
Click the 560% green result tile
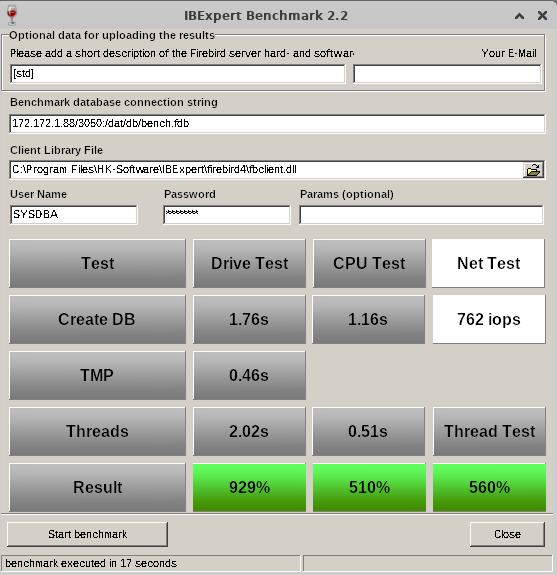[x=489, y=487]
